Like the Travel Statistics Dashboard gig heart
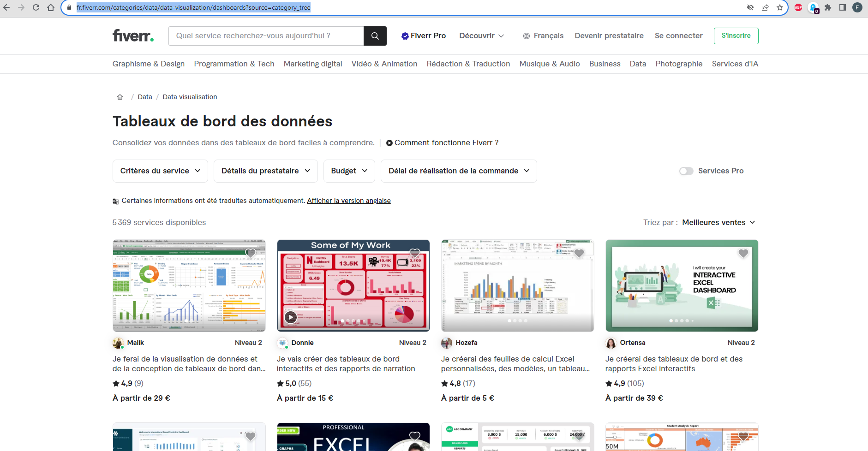The width and height of the screenshot is (868, 451). pyautogui.click(x=251, y=436)
